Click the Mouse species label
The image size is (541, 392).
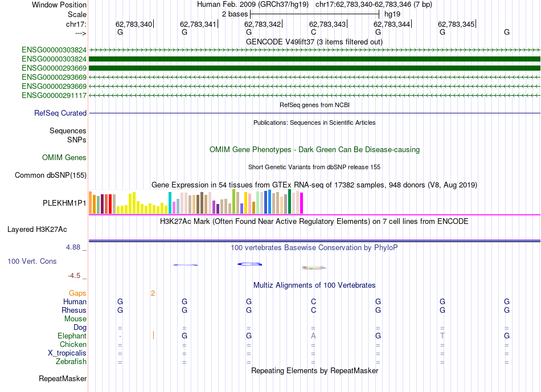75,319
